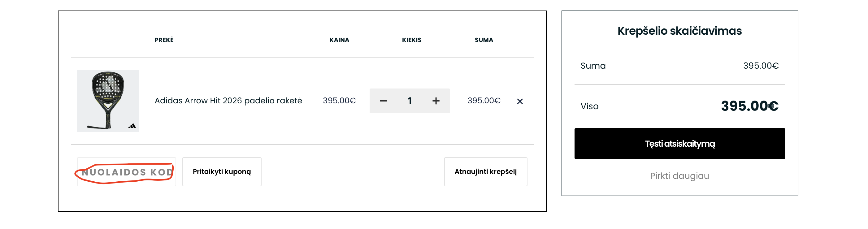
Task: Follow the Pirkti daugiau link
Action: (x=679, y=176)
